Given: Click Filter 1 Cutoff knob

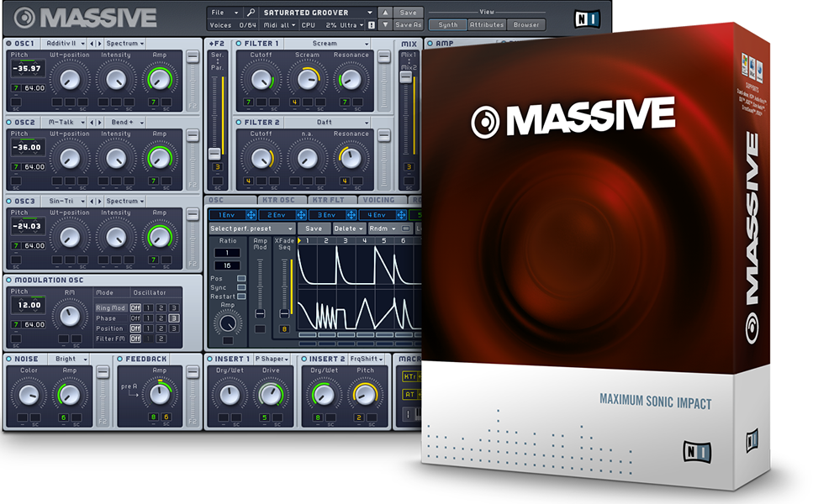Looking at the screenshot, I should [x=261, y=79].
